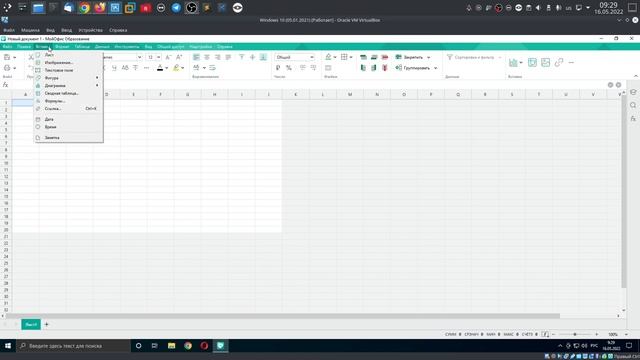Choose "Ссылка..." Ctrl+K menu entry

coord(53,109)
